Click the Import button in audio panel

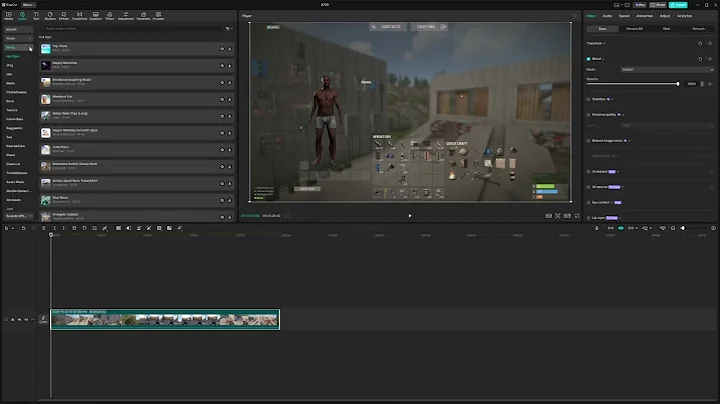[18, 29]
